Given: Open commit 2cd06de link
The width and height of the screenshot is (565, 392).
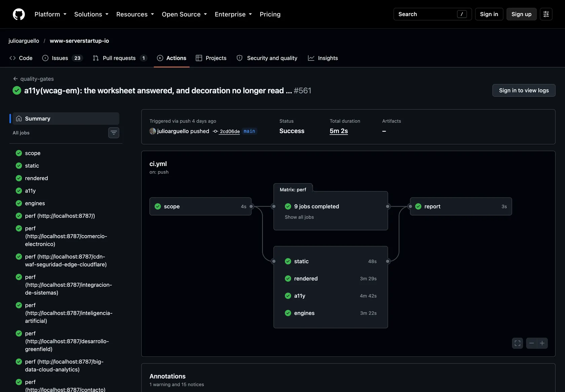Looking at the screenshot, I should click(230, 131).
